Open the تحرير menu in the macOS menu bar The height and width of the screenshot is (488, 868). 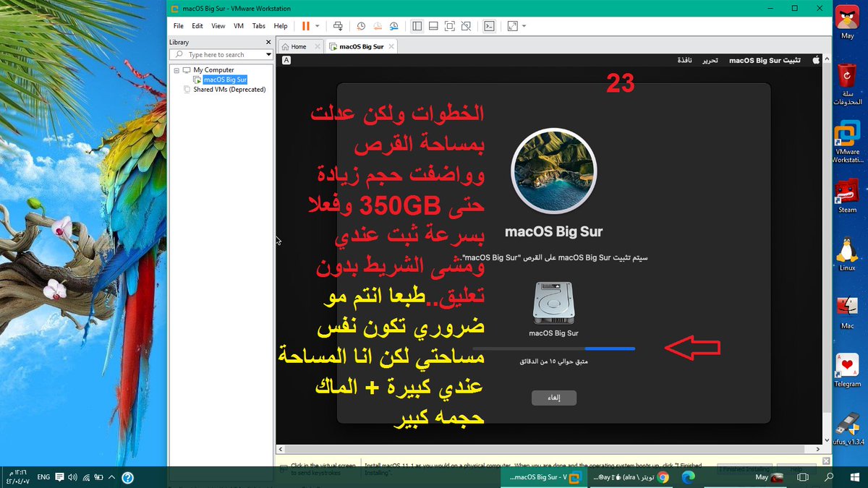coord(711,61)
